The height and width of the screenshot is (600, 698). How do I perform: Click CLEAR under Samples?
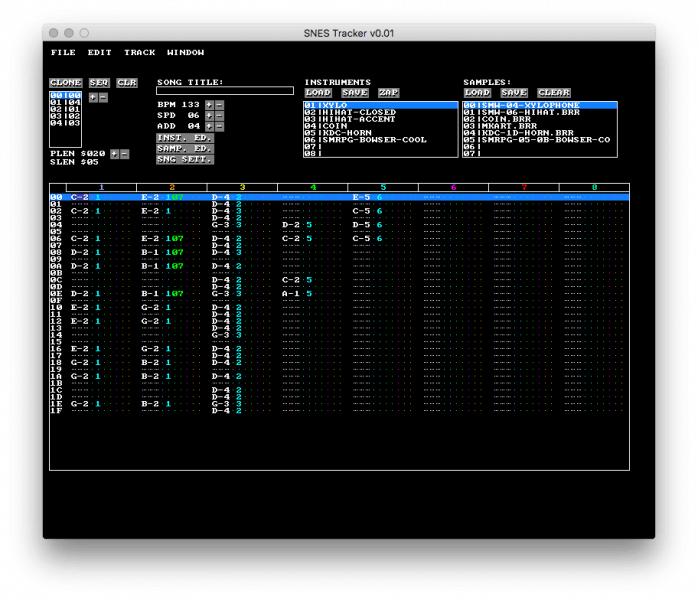(554, 93)
